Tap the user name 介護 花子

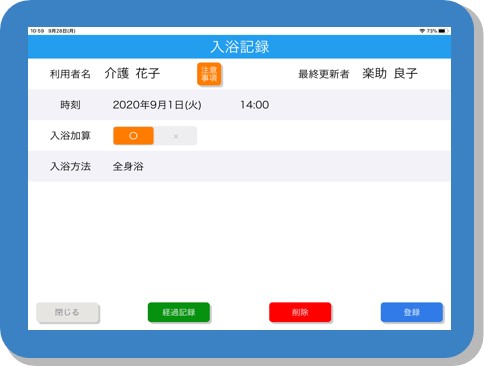tap(132, 73)
